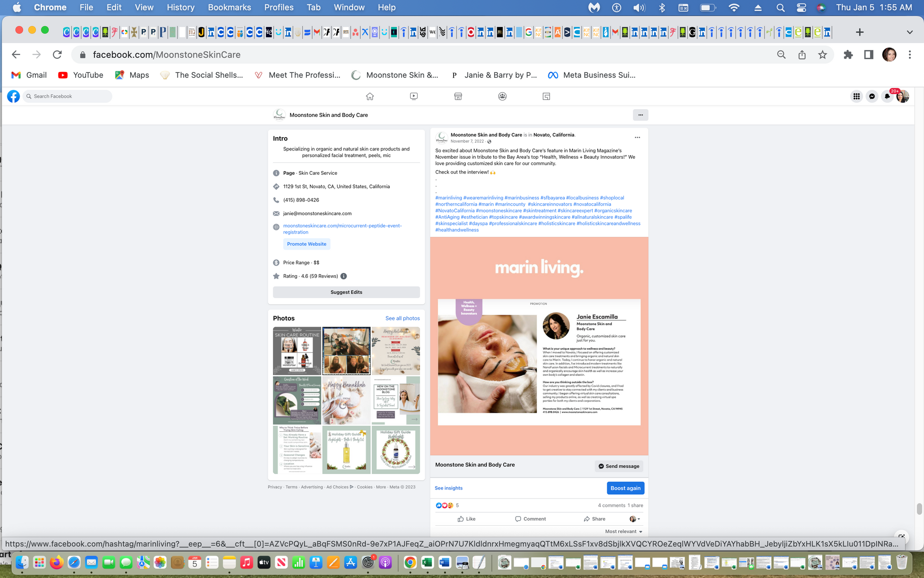The width and height of the screenshot is (924, 578).
Task: Open Most relevant comments dropdown
Action: [x=623, y=531]
